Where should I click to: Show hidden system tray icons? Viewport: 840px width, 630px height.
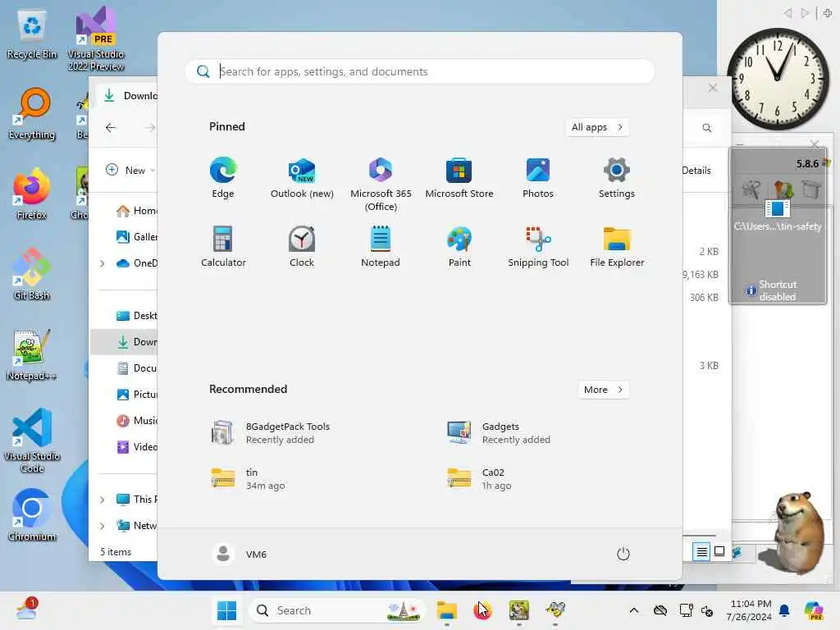(x=634, y=610)
